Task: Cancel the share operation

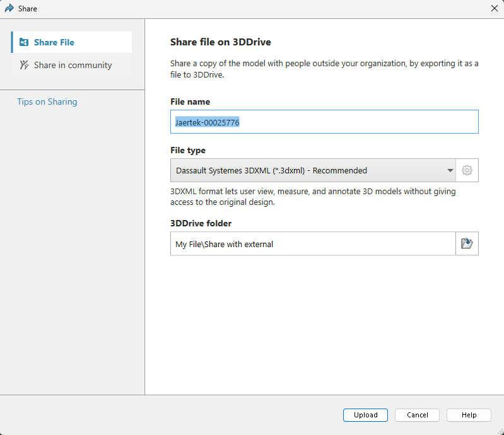Action: pyautogui.click(x=417, y=415)
